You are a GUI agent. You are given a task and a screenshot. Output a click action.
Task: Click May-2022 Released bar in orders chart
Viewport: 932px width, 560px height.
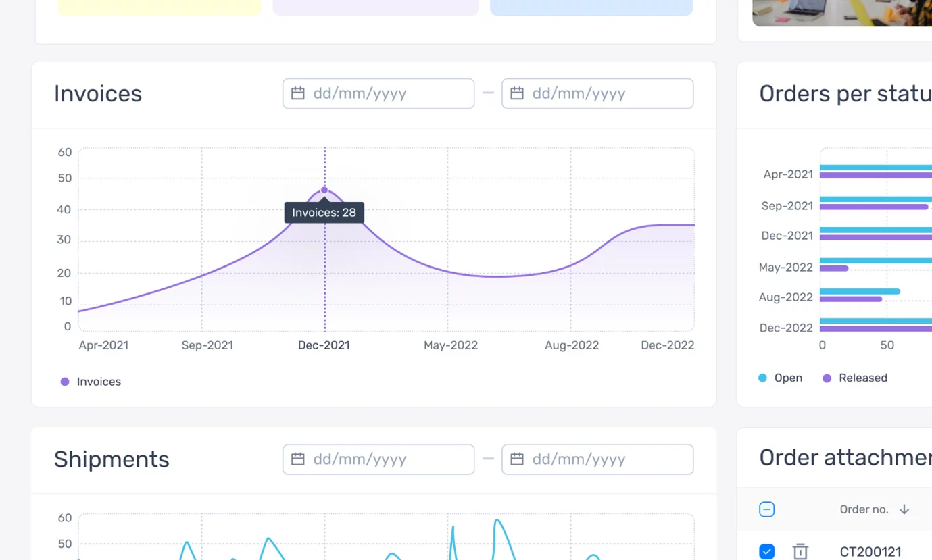[834, 268]
